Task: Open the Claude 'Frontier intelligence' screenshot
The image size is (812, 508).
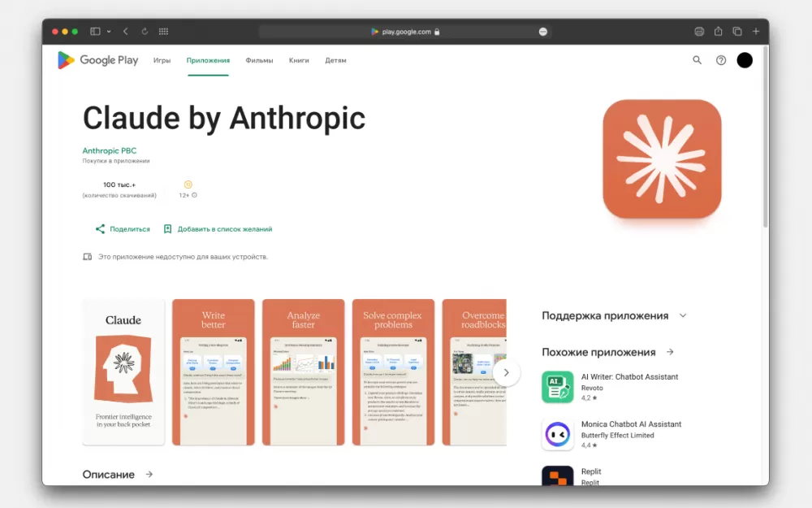Action: (123, 372)
